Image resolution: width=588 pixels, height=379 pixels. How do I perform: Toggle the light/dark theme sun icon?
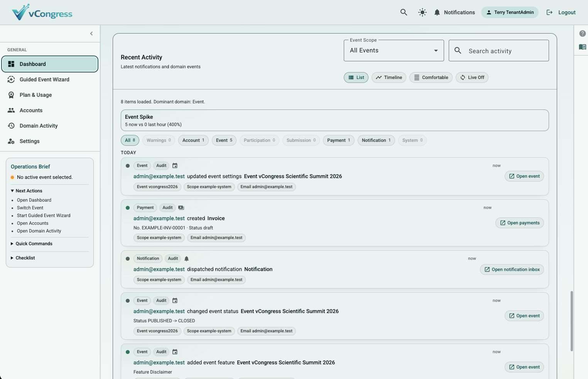point(422,12)
